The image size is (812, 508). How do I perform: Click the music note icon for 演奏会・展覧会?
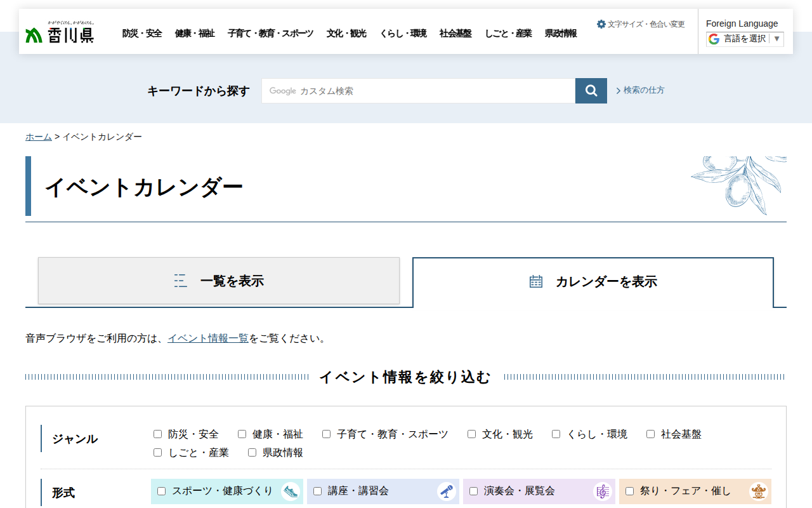603,491
